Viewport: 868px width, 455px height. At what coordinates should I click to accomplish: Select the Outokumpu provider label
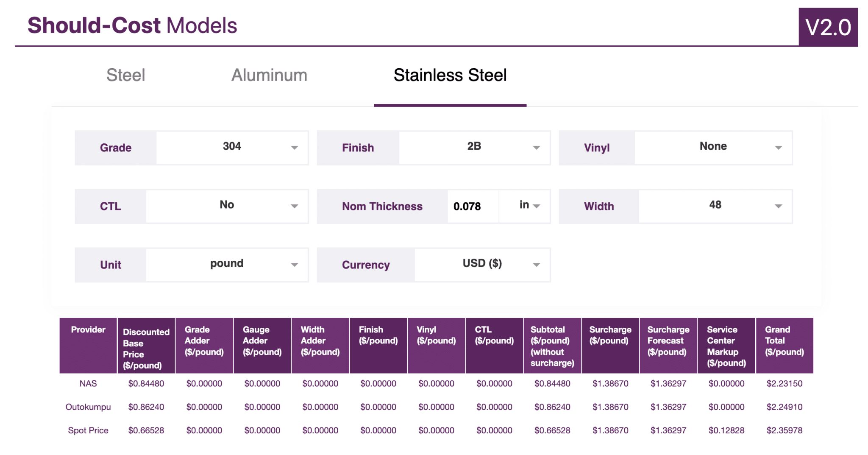point(88,407)
